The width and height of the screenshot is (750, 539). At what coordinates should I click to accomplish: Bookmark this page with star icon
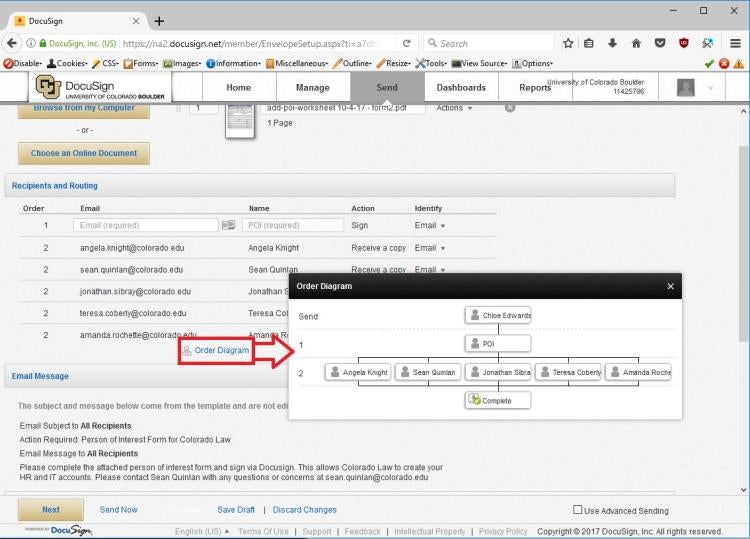(x=568, y=44)
